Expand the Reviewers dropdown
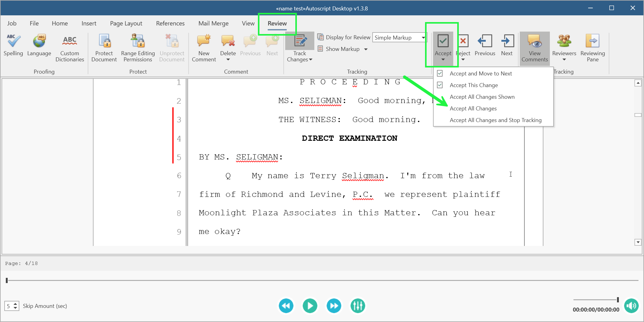644x322 pixels. (564, 48)
